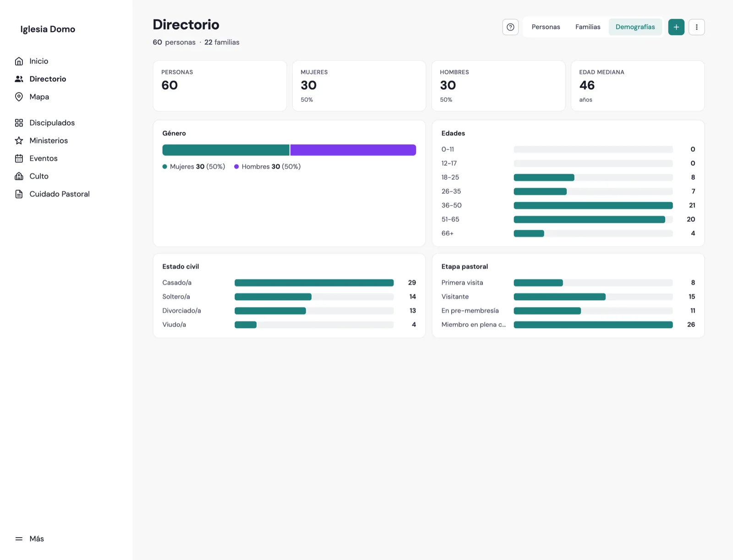Click the 18–25 age range label
This screenshot has width=733, height=560.
coord(450,177)
